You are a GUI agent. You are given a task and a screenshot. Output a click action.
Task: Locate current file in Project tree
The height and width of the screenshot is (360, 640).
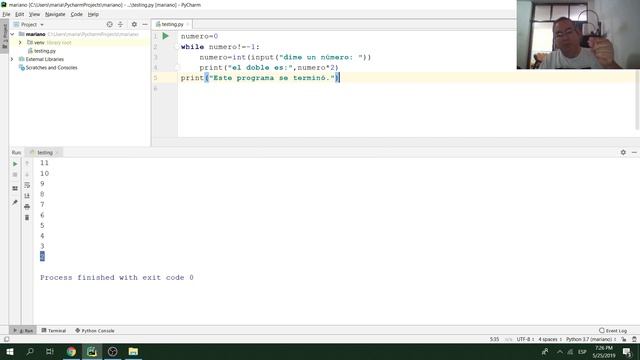(109, 24)
